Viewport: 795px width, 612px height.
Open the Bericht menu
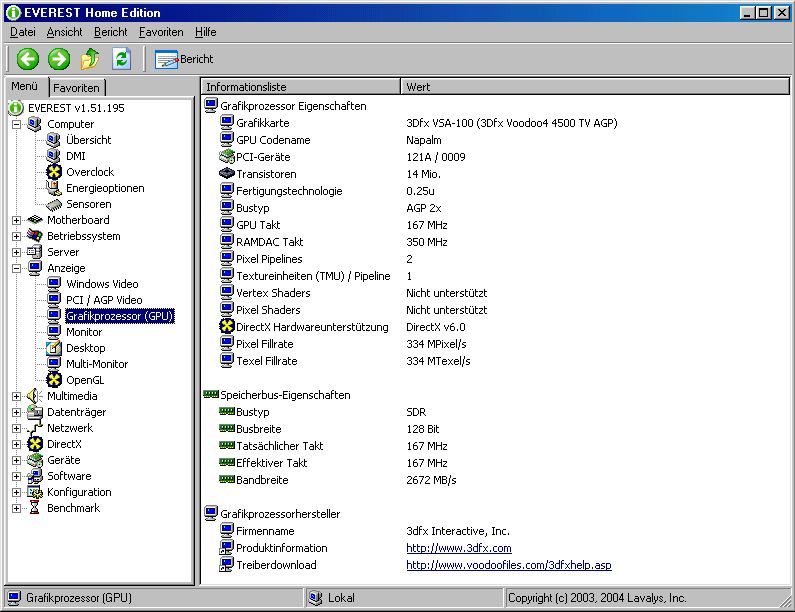[x=111, y=32]
